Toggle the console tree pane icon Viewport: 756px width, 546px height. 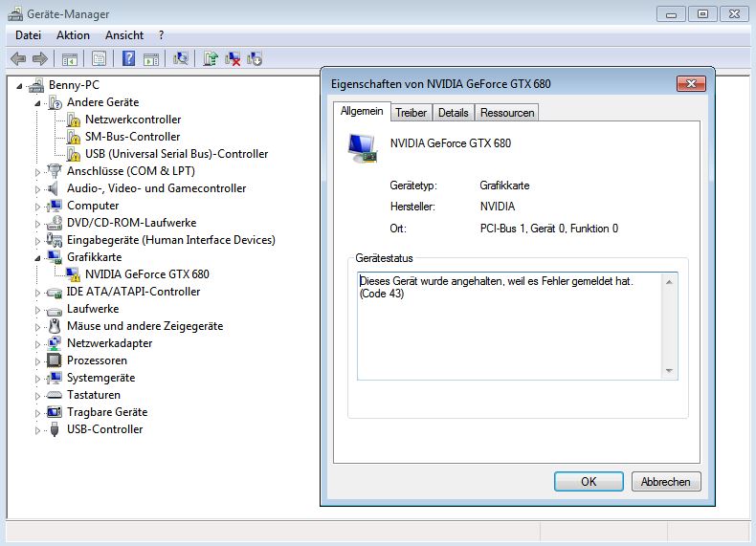(70, 59)
